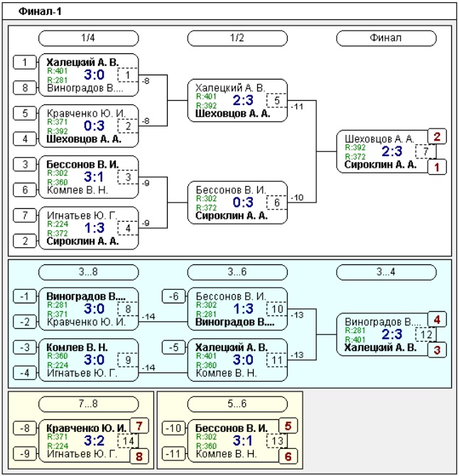This screenshot has width=459, height=476.
Task: Click winner name Сироклин А. А. in the final
Action: [x=380, y=165]
